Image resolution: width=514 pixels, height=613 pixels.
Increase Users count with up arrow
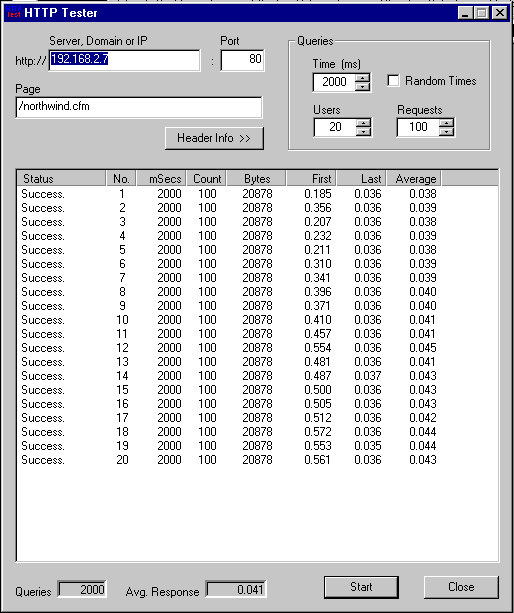(364, 123)
